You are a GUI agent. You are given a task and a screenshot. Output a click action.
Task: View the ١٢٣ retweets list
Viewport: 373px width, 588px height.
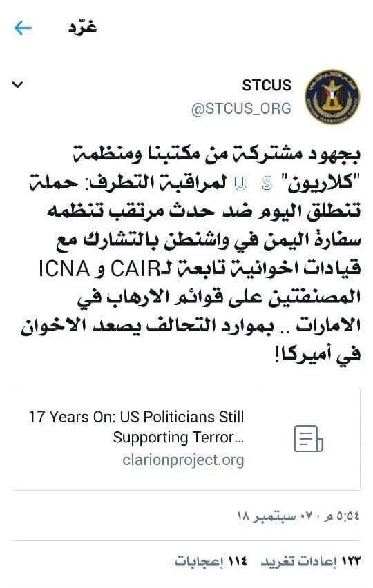(x=311, y=561)
